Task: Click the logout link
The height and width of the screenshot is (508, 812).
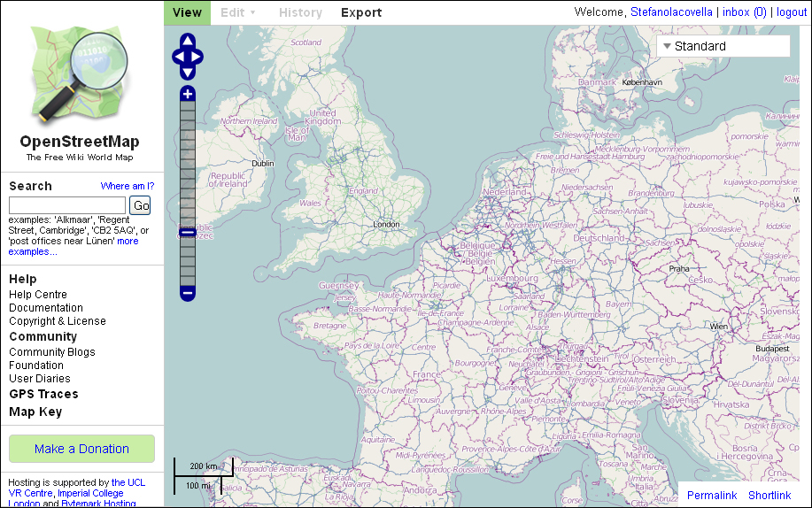Action: tap(792, 12)
